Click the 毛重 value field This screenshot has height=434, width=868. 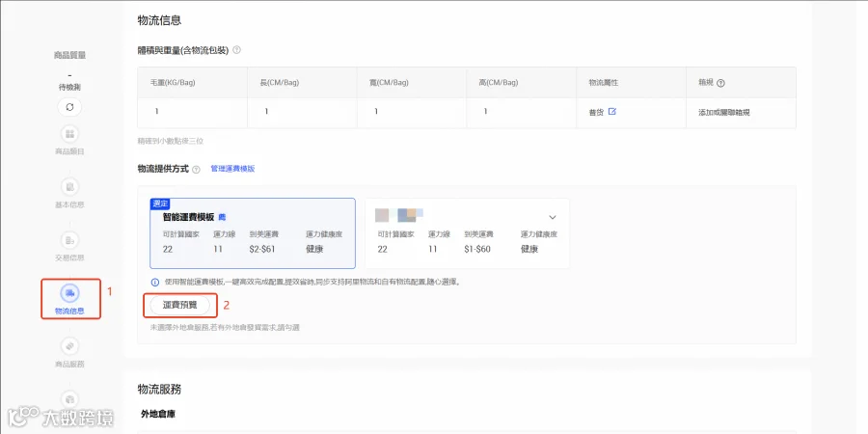point(193,113)
